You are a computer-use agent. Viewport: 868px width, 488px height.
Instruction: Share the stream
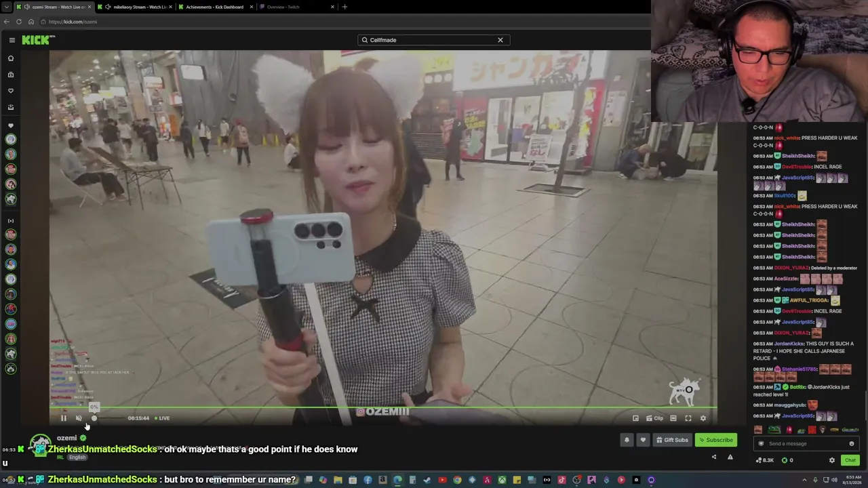[x=713, y=457]
